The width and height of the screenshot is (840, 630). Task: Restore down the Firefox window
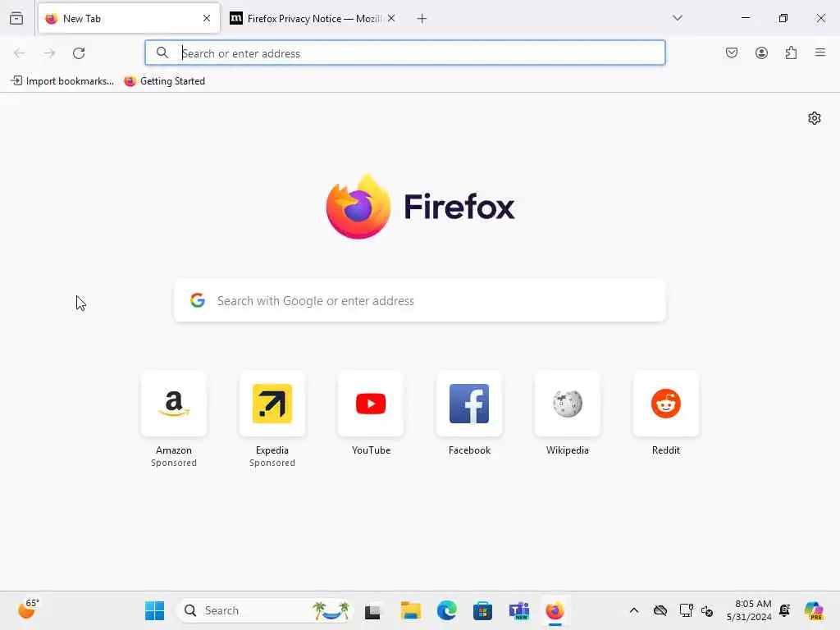point(783,18)
